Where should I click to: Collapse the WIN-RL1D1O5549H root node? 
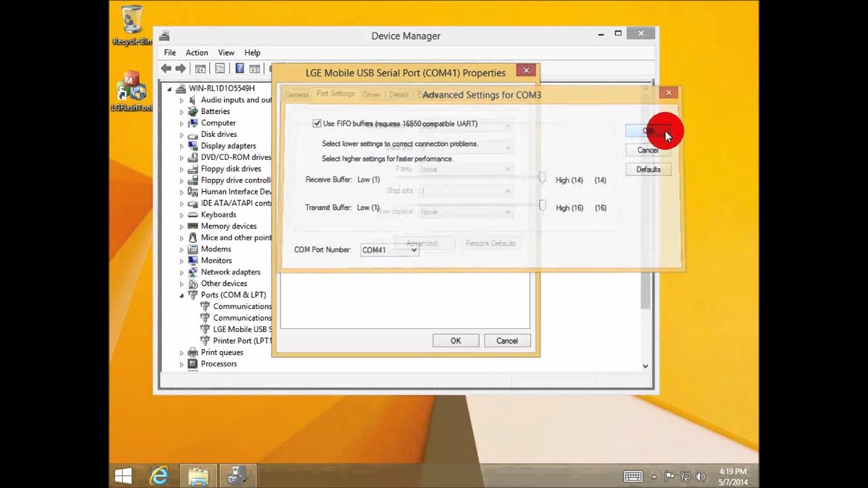click(x=170, y=89)
